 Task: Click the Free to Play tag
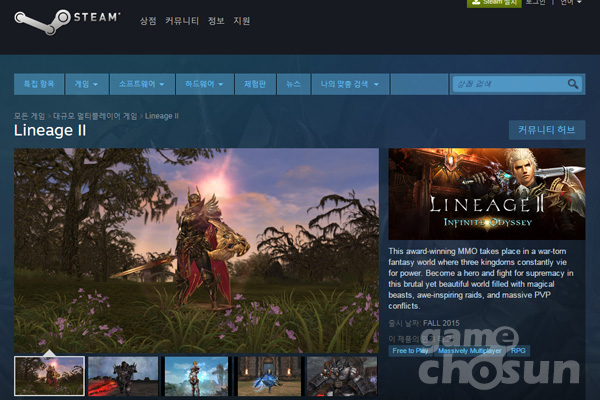click(410, 351)
